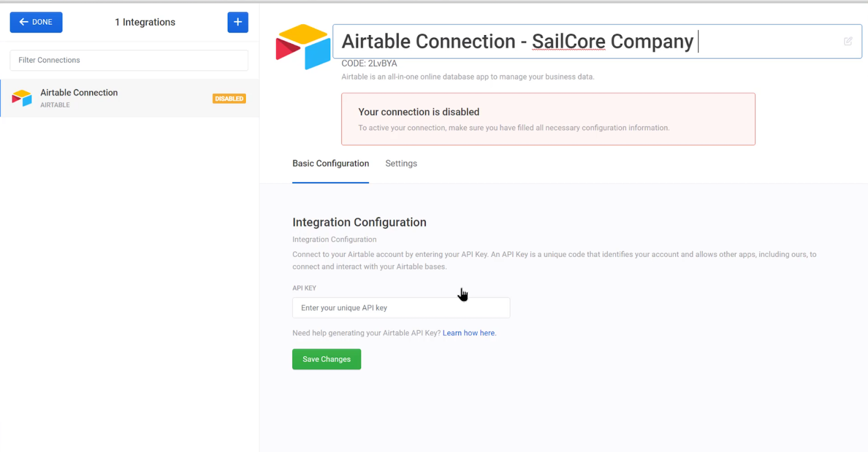Open the 'Learn how here' help link

click(469, 333)
